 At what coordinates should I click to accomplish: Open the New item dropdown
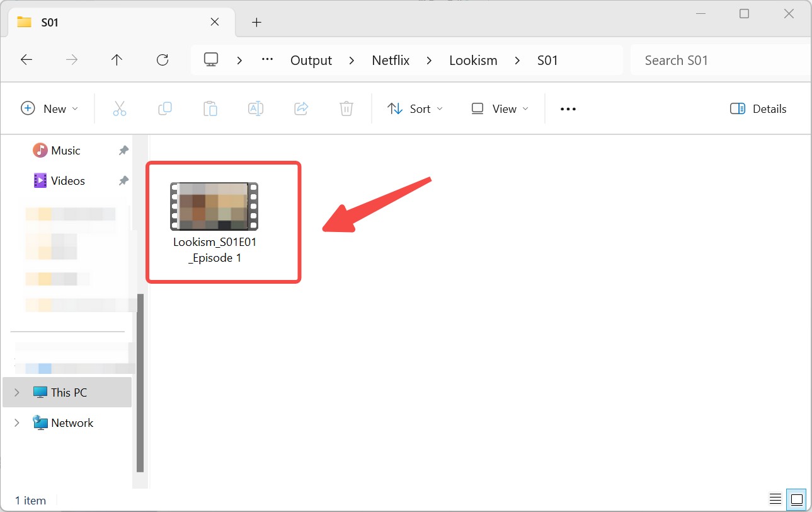50,108
